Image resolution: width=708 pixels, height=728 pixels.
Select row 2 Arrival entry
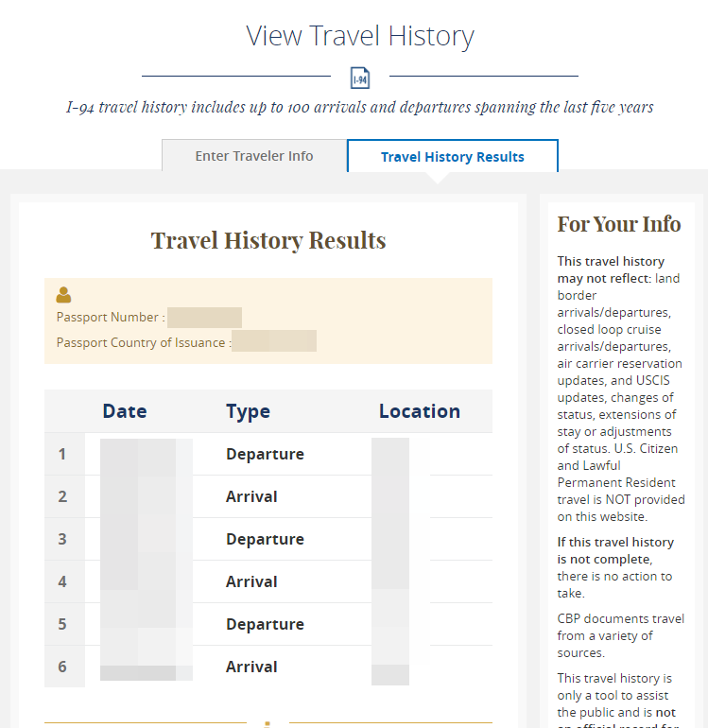pos(251,496)
